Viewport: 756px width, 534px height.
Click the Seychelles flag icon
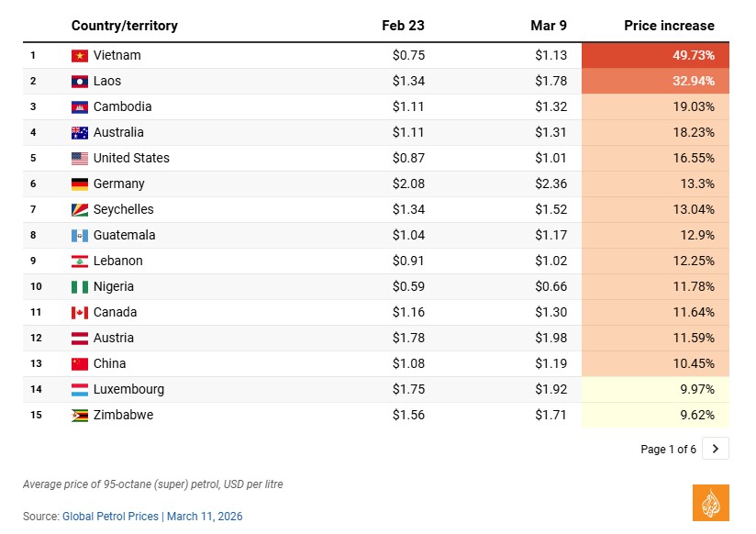[80, 209]
